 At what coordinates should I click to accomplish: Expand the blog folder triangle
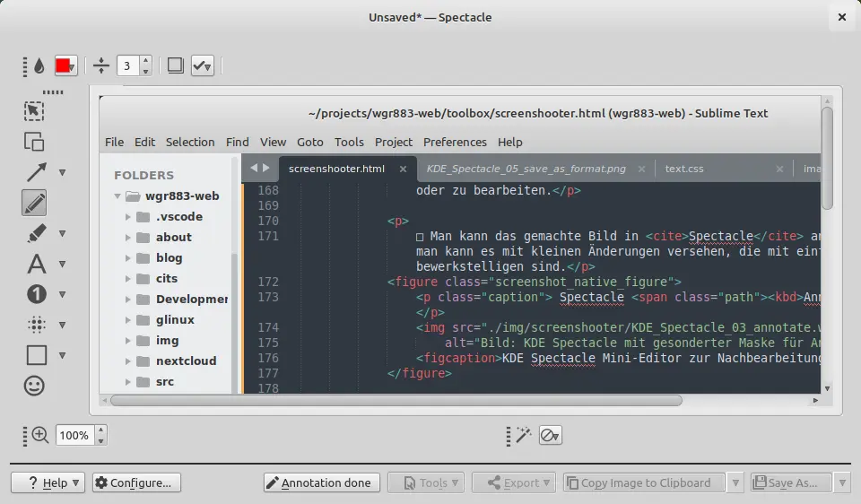[128, 258]
